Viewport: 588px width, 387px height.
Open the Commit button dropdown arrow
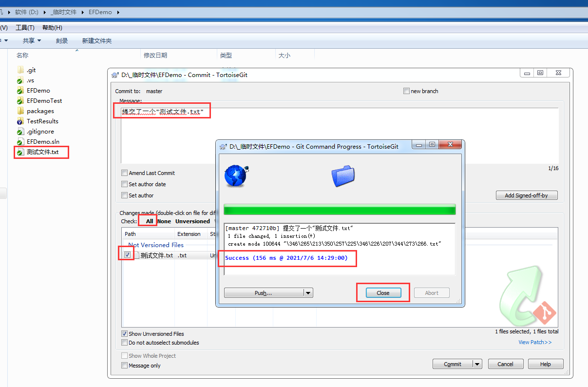(477, 364)
